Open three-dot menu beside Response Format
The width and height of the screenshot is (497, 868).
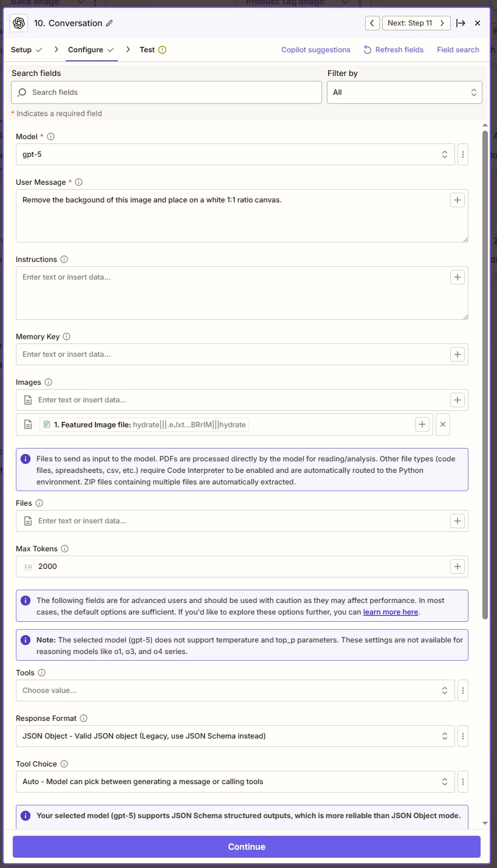point(463,736)
